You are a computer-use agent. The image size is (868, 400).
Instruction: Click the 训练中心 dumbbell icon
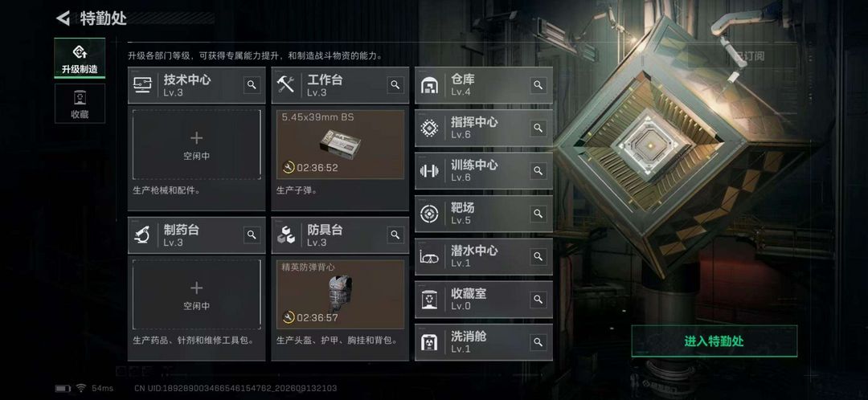pyautogui.click(x=429, y=170)
